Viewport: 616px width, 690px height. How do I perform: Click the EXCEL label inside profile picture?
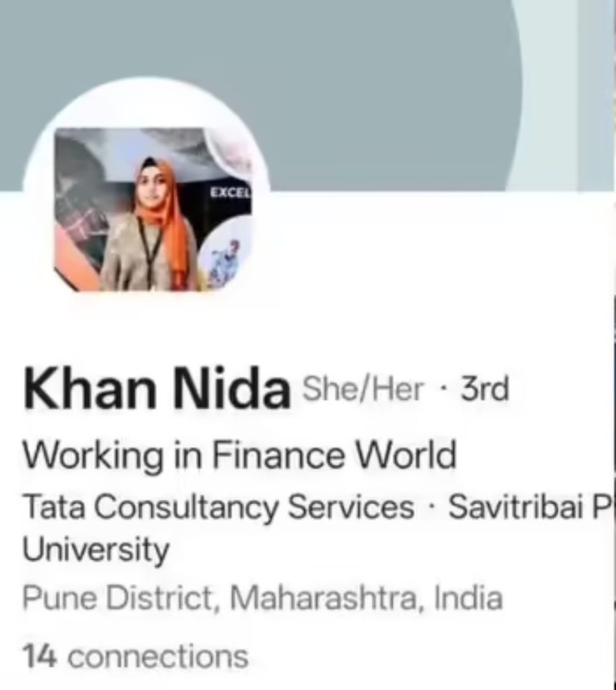pos(230,192)
